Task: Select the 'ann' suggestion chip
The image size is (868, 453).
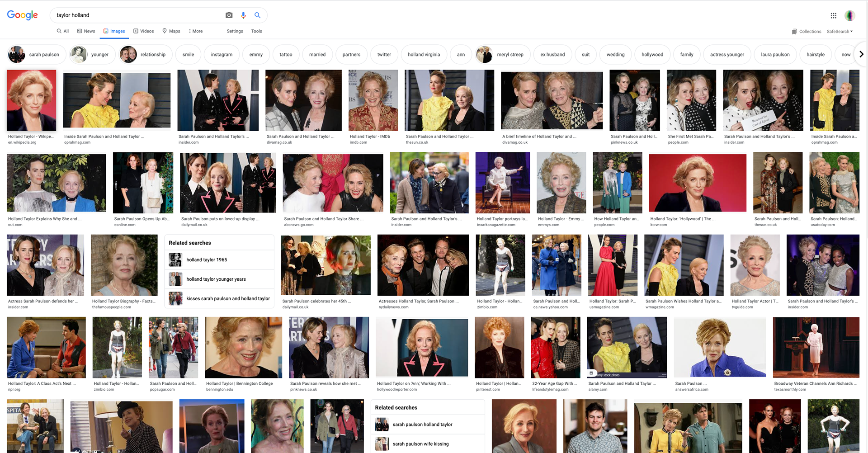Action: click(x=461, y=55)
